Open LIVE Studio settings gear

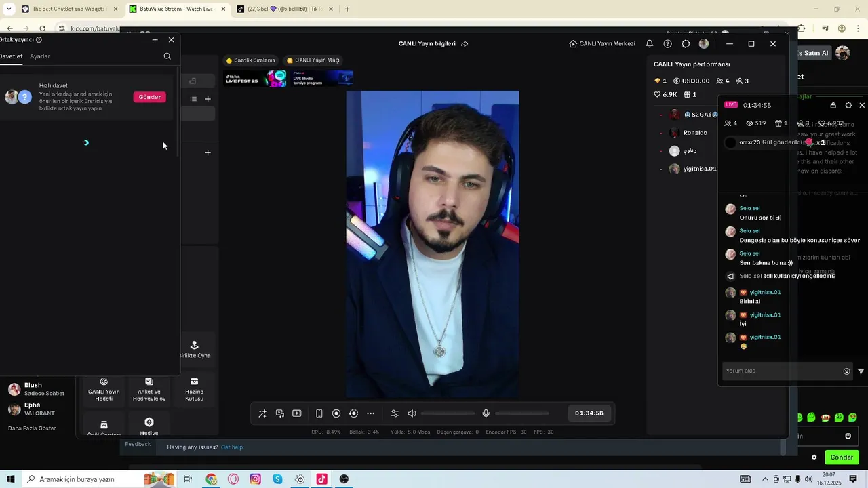(686, 43)
